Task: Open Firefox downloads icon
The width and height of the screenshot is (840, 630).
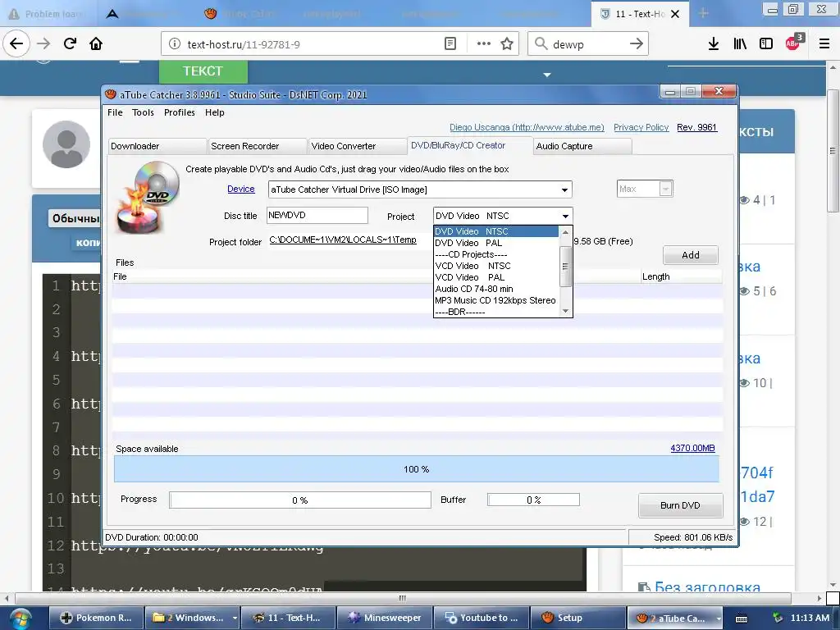Action: pos(713,43)
